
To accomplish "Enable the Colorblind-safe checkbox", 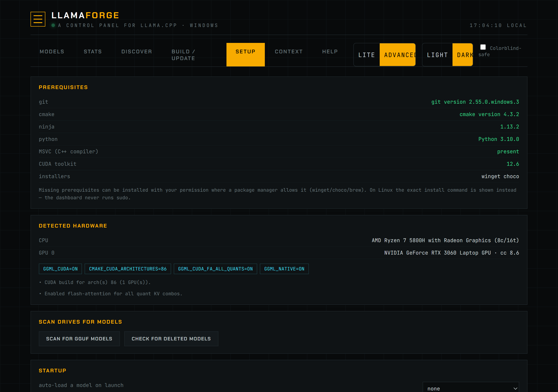I will click(x=483, y=47).
